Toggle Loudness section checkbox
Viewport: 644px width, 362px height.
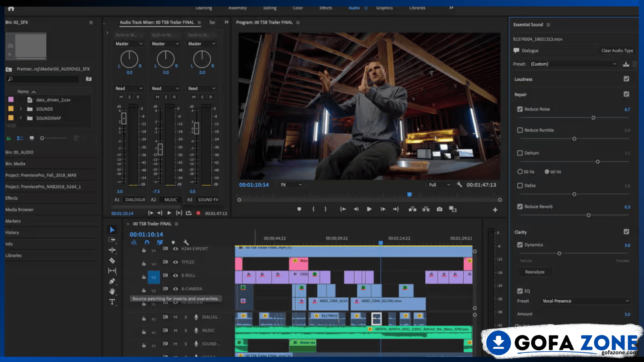626,79
